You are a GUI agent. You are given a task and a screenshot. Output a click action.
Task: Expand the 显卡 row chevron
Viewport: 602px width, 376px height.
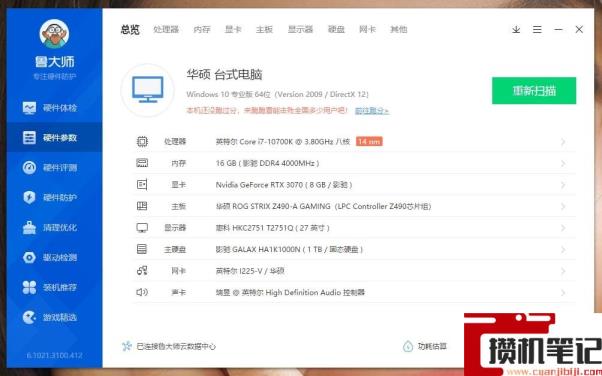click(563, 185)
